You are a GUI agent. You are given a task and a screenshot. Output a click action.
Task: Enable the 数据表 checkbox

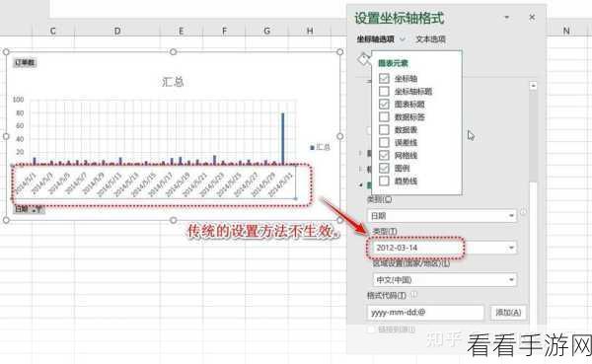384,129
